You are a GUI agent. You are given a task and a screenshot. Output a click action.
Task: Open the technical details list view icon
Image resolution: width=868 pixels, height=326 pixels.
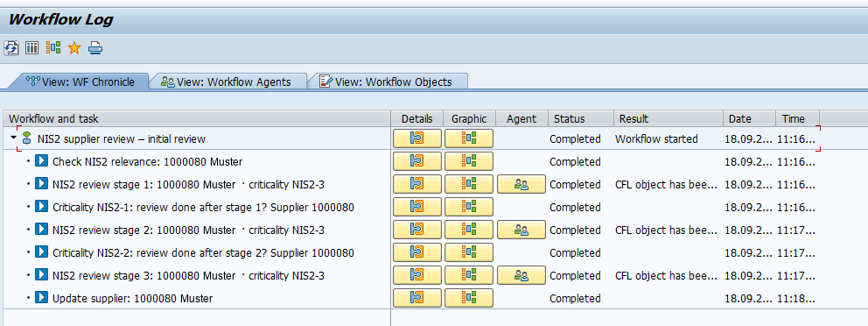32,48
